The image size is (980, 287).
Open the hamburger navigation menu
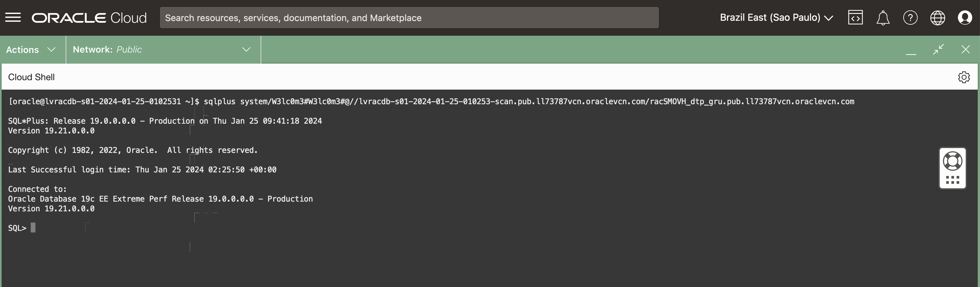coord(13,18)
